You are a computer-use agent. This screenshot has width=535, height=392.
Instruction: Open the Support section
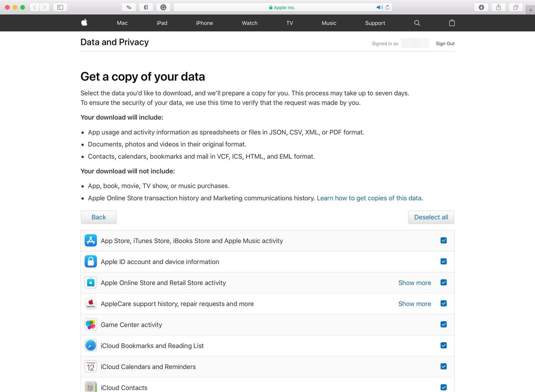coord(375,23)
